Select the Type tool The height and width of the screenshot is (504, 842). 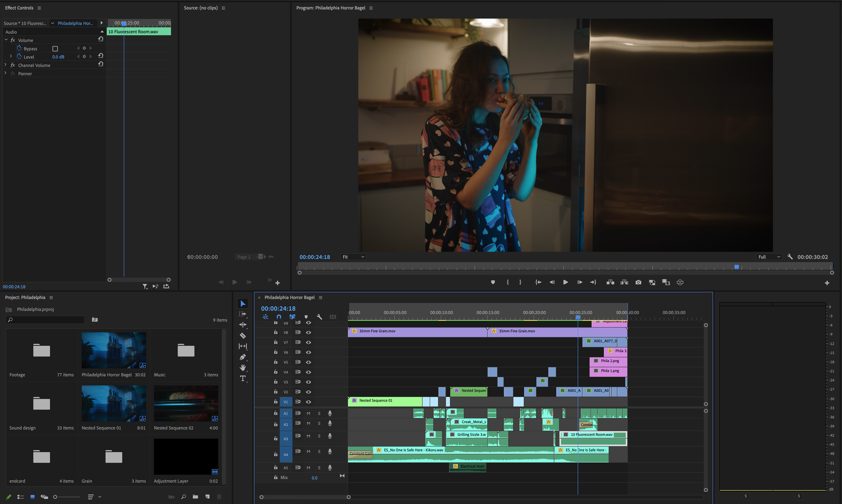(243, 378)
